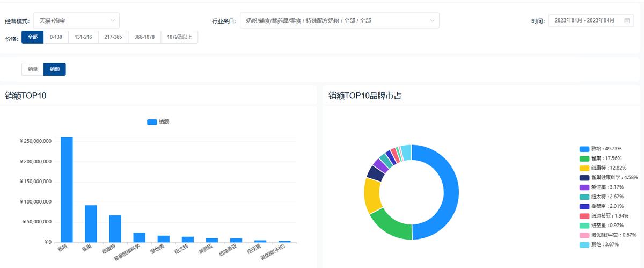The height and width of the screenshot is (268, 644).
Task: Toggle legend entry 纽康特 : 12.82%
Action: click(602, 168)
